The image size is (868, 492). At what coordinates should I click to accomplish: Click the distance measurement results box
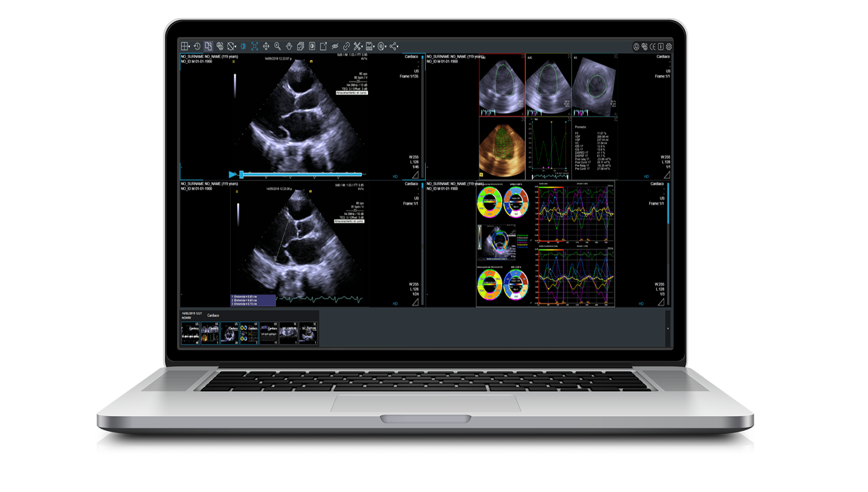pos(253,300)
